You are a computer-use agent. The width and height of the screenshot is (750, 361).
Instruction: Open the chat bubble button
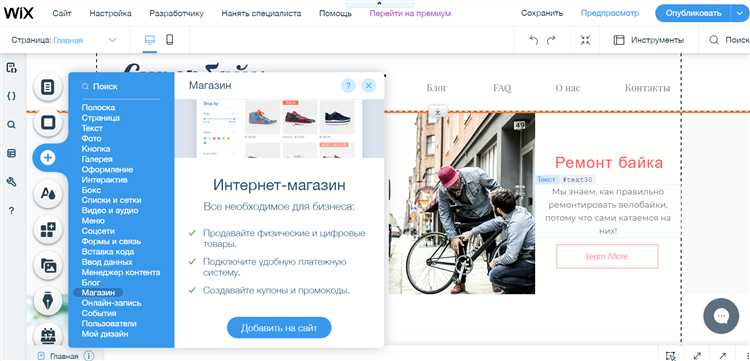click(x=721, y=316)
